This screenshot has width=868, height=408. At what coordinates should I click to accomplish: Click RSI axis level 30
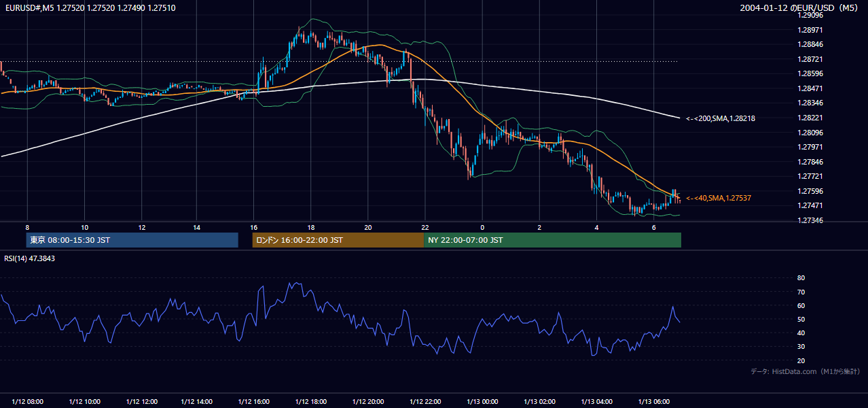tap(801, 347)
